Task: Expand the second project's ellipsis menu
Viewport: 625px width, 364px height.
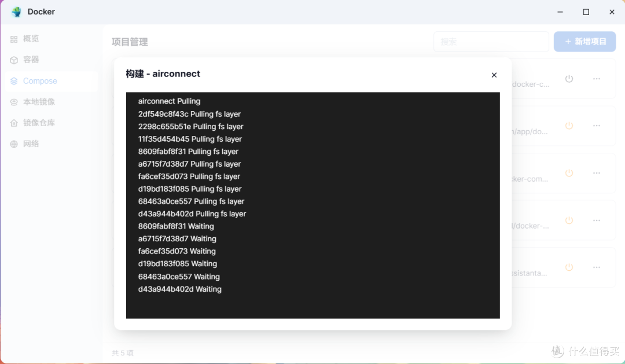Action: pos(596,126)
